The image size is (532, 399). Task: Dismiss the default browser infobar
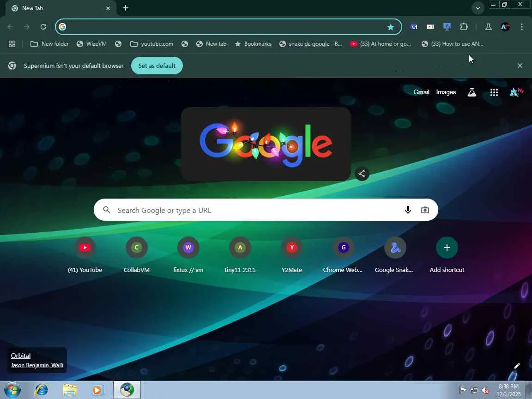(520, 66)
